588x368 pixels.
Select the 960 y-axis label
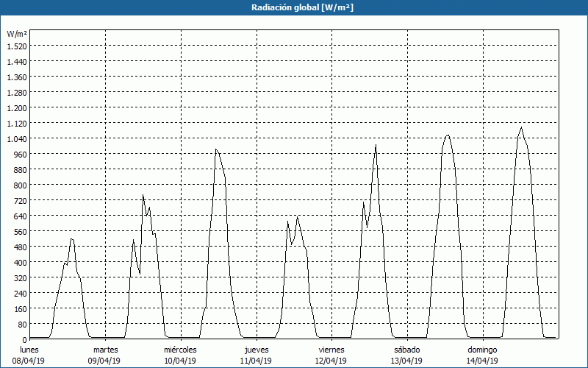21,155
